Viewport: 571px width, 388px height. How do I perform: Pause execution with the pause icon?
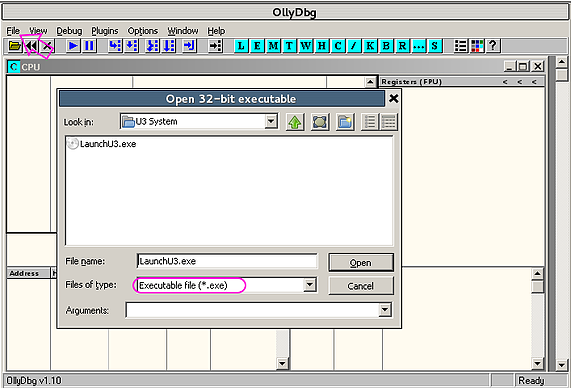(x=89, y=46)
